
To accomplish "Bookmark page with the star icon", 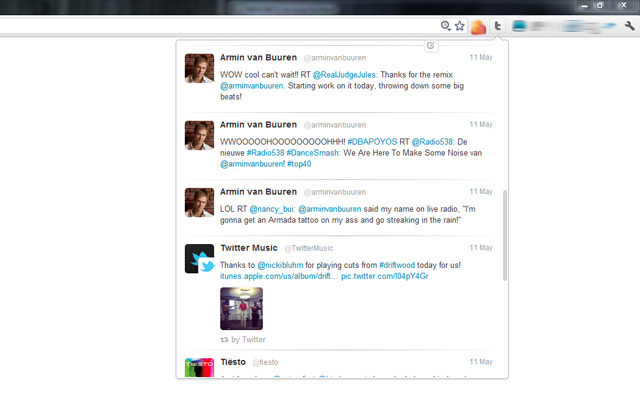I will click(460, 26).
